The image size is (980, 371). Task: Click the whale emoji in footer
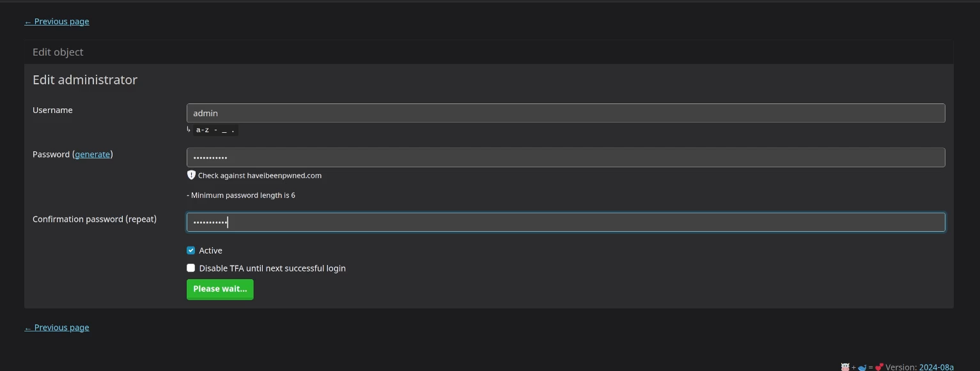(862, 367)
